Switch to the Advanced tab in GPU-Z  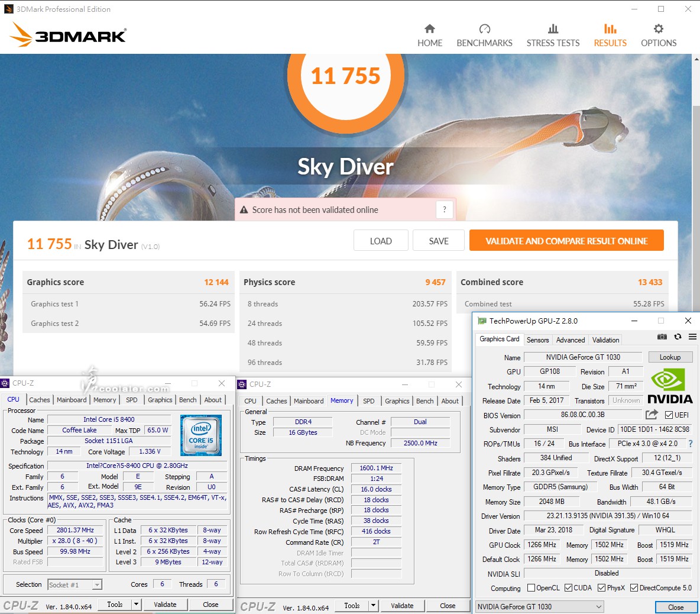pyautogui.click(x=570, y=340)
